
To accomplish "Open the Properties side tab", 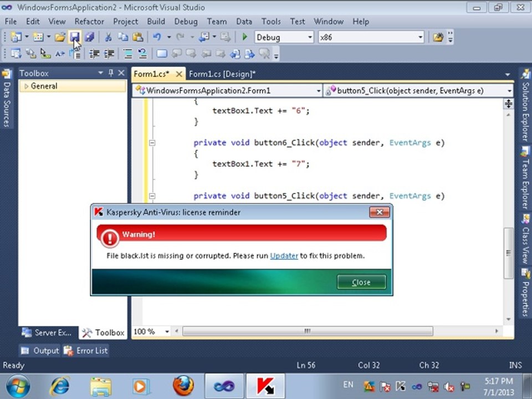I will pyautogui.click(x=525, y=293).
